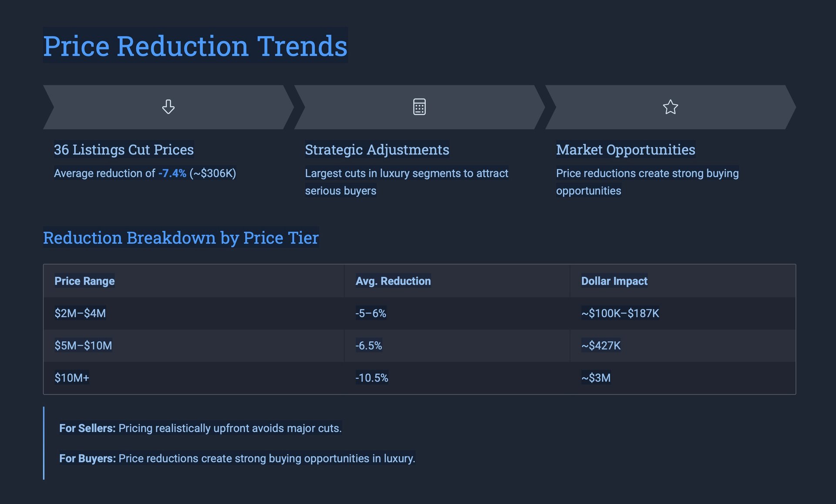Select the $10M+ price range cell
Image resolution: width=836 pixels, height=504 pixels.
tap(72, 378)
